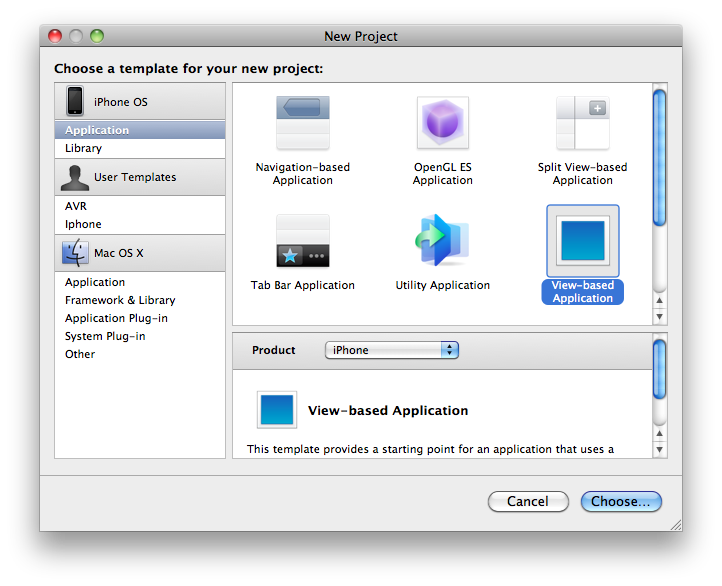Click the Mac OS X section header

pyautogui.click(x=140, y=253)
